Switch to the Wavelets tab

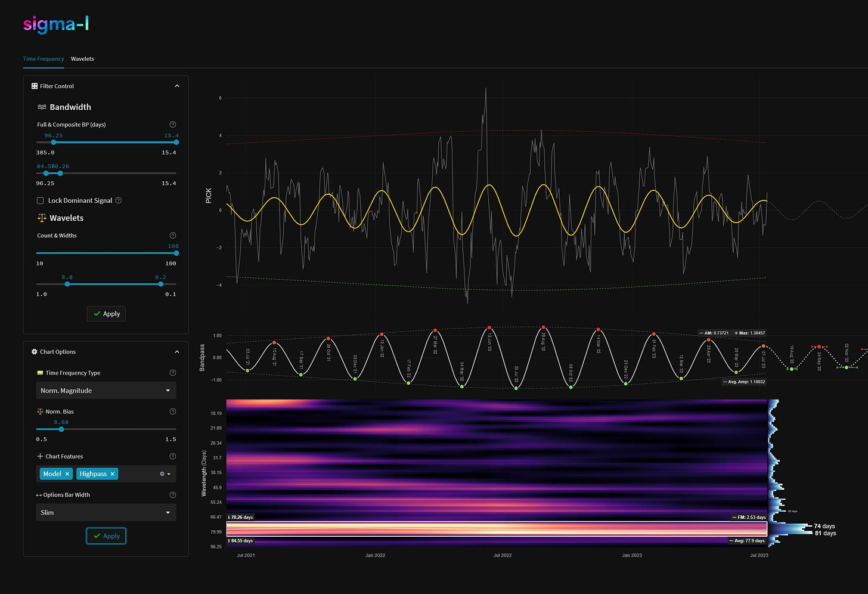click(x=82, y=59)
